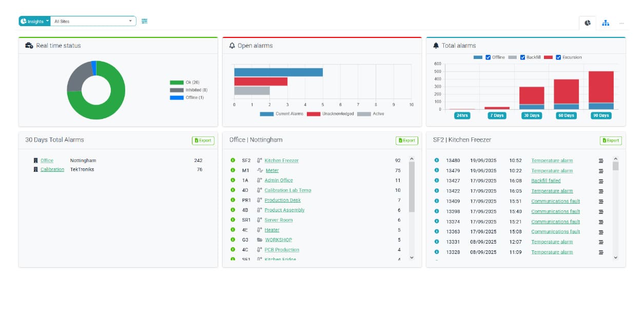
Task: Switch to the pie chart dashboard tab
Action: pos(587,23)
